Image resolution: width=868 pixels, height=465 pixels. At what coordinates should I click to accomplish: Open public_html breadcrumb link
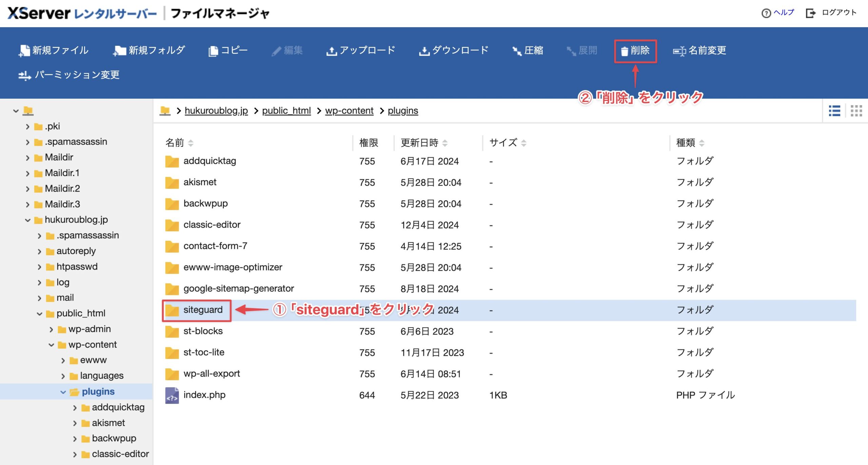(x=287, y=111)
